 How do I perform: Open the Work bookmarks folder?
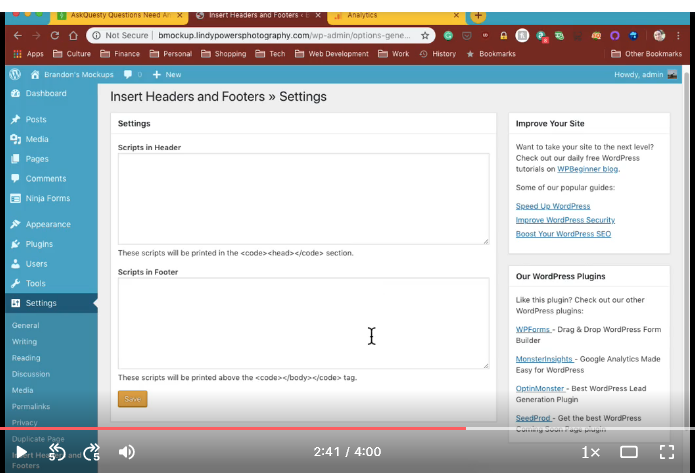[x=394, y=54]
